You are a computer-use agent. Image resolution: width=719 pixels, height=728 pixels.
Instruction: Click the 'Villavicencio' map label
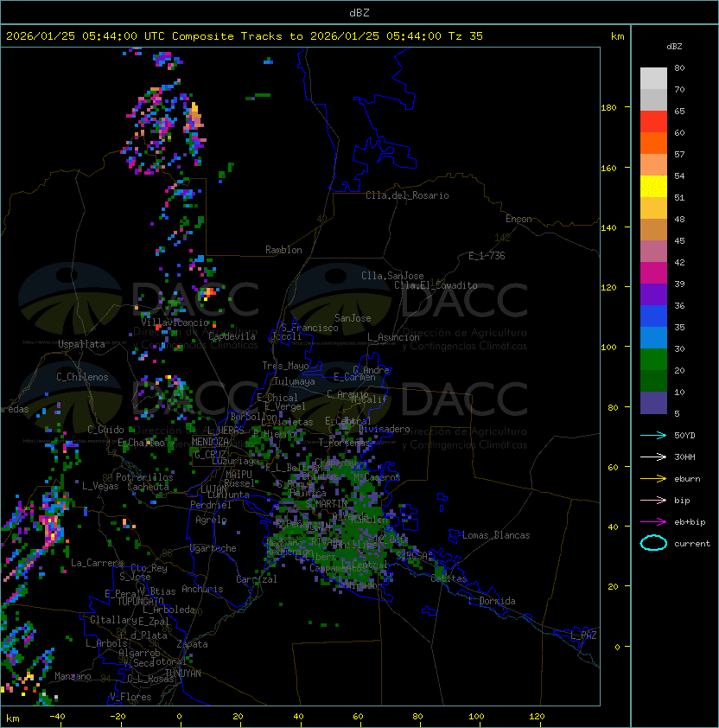pos(175,322)
